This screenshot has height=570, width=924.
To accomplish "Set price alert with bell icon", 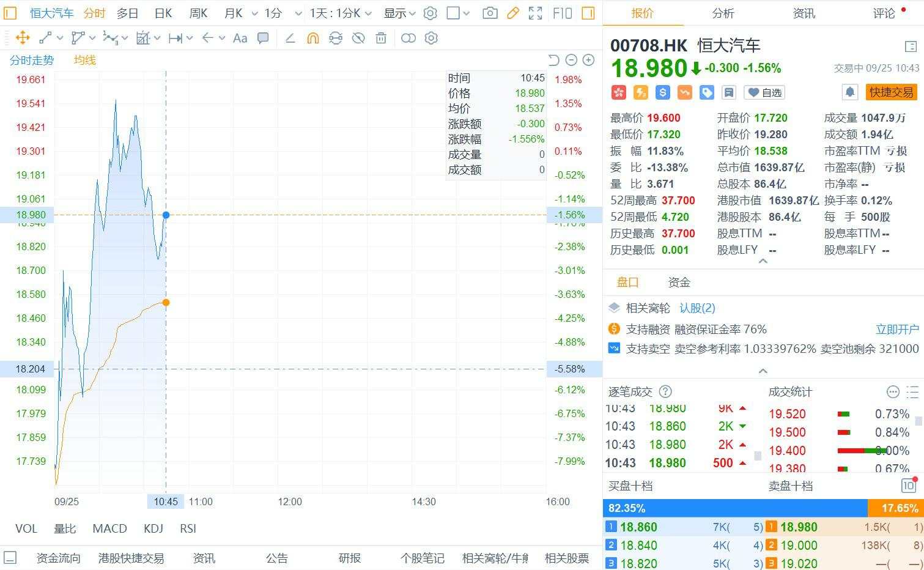I will (x=850, y=92).
